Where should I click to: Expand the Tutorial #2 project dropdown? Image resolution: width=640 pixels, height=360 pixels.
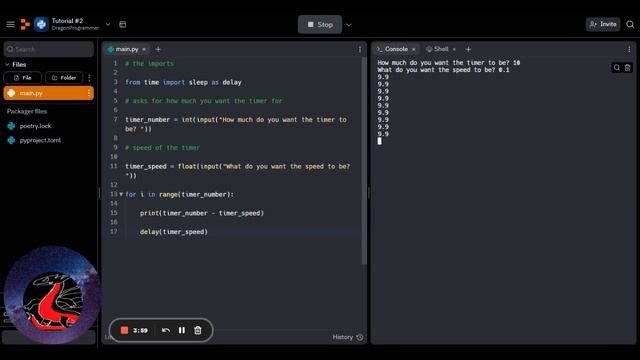tap(108, 24)
